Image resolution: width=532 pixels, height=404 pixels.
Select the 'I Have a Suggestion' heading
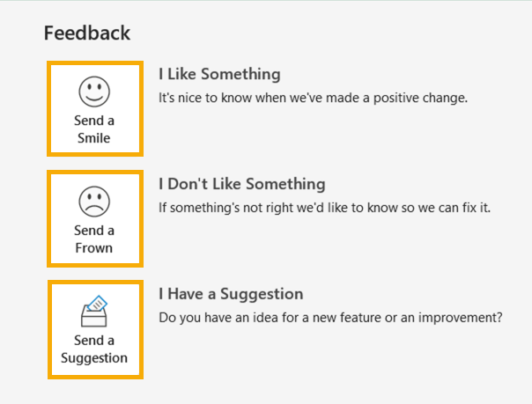point(231,294)
